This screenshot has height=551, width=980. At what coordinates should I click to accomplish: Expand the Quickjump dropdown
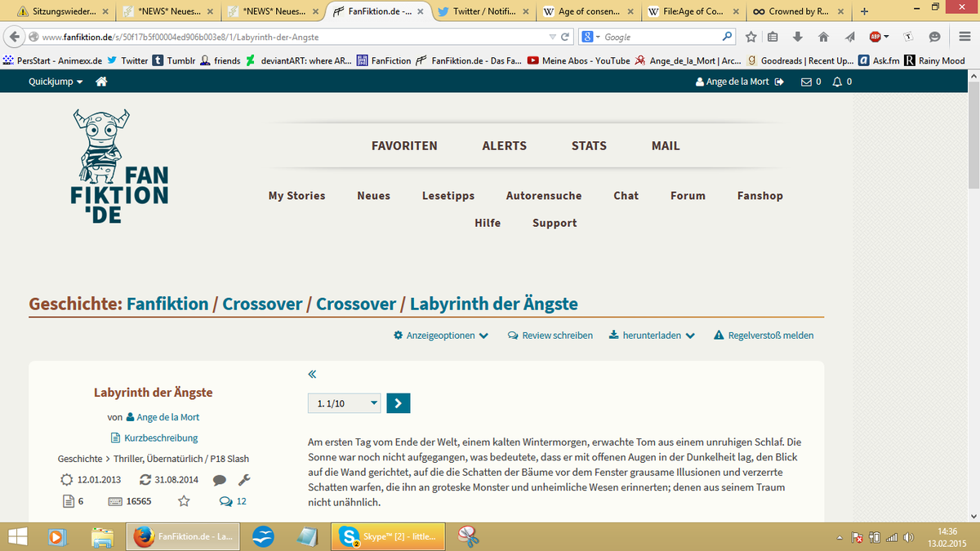click(x=56, y=82)
